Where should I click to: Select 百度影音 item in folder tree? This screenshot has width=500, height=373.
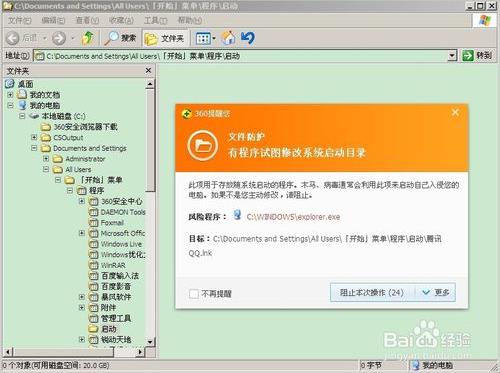coord(110,286)
